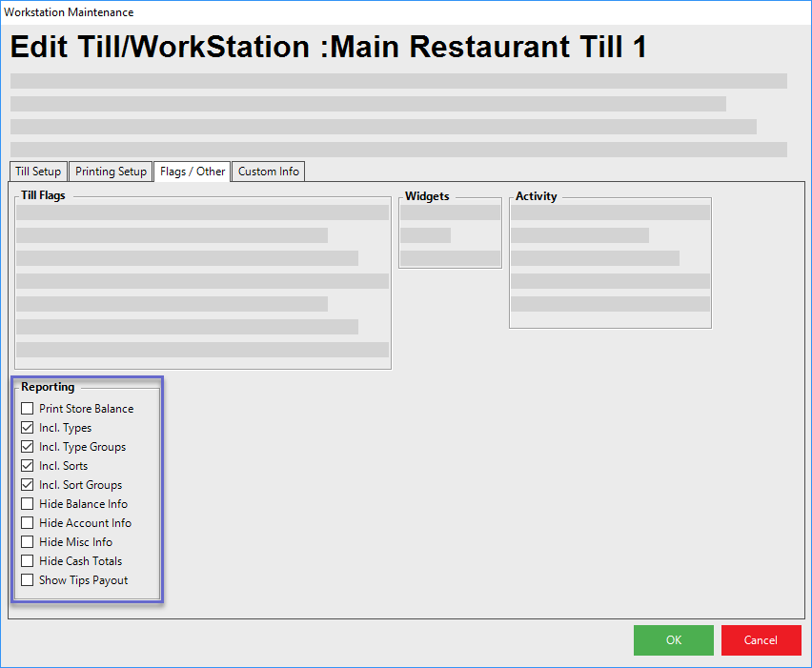
Task: Click the red Cancel button
Action: [x=761, y=640]
